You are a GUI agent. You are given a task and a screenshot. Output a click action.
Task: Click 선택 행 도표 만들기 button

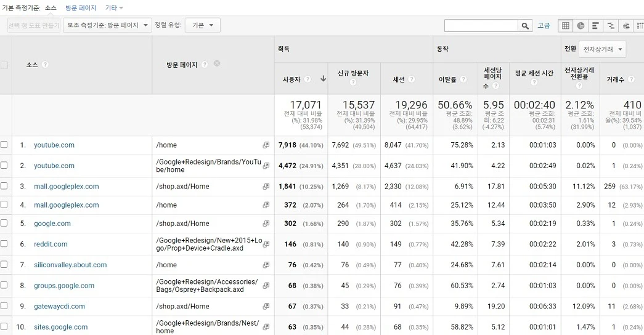[34, 25]
